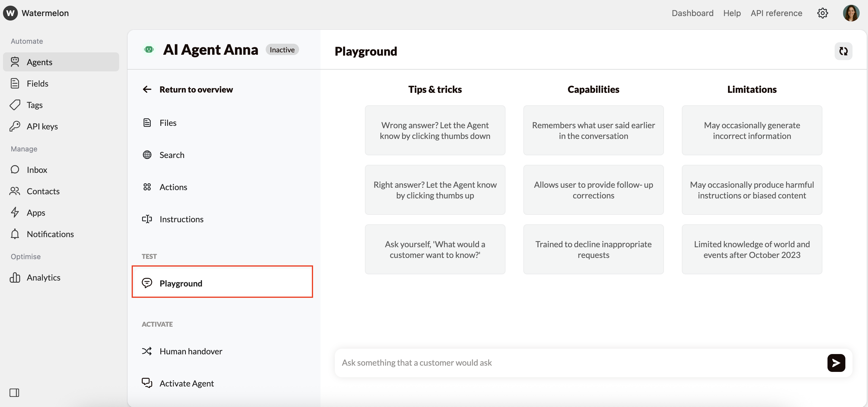Viewport: 868px width, 407px height.
Task: Open the Search section of the agent
Action: pos(172,155)
